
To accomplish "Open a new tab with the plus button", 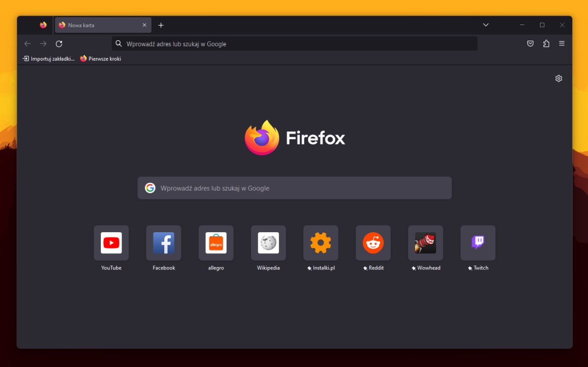I will coord(161,24).
